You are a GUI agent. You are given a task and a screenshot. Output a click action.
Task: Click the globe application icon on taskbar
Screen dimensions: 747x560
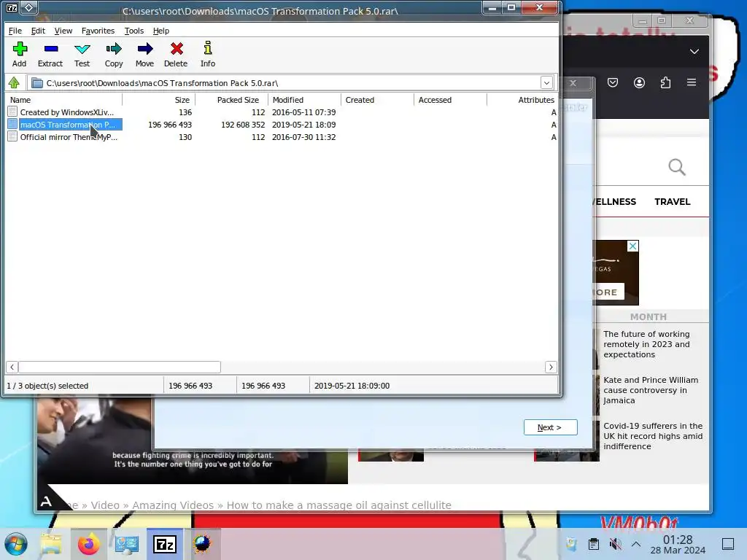pos(202,544)
